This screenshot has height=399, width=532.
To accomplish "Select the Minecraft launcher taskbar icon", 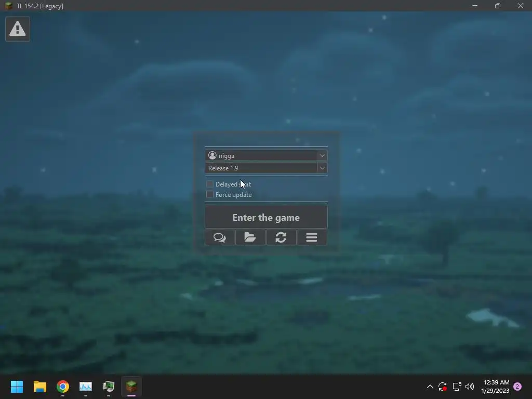I will click(131, 387).
